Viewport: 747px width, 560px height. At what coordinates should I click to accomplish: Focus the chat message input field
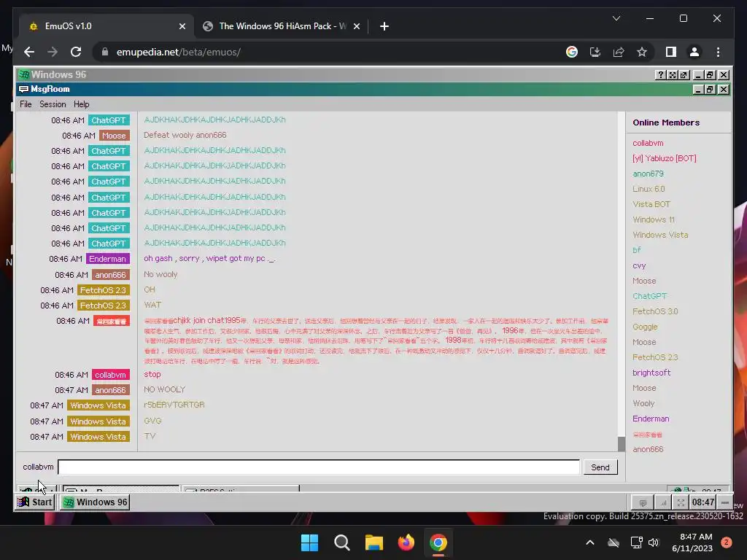[319, 467]
